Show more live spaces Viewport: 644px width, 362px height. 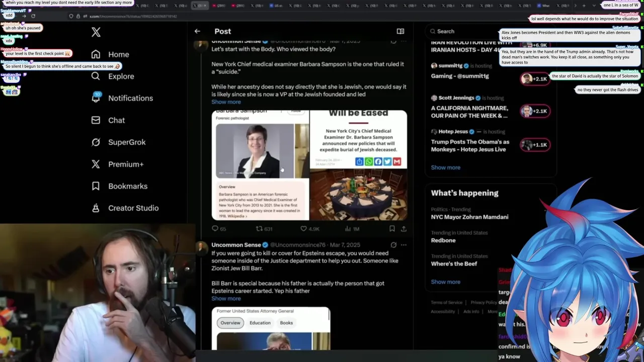445,167
